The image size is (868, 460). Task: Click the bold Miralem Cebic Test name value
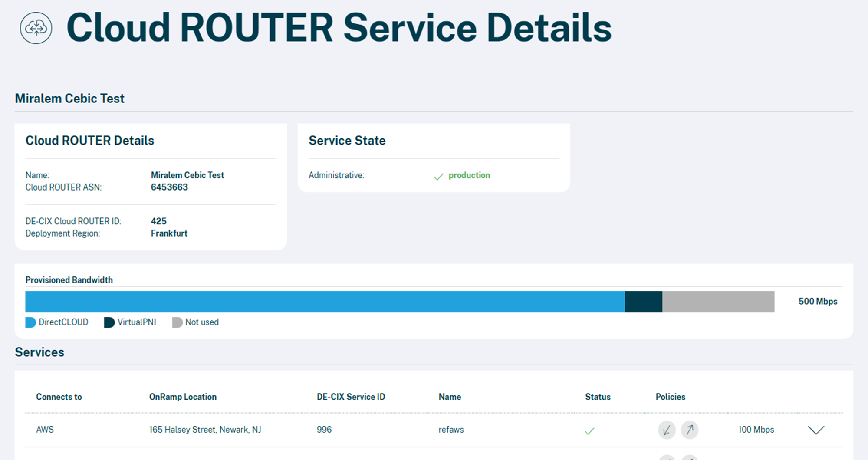click(x=187, y=175)
